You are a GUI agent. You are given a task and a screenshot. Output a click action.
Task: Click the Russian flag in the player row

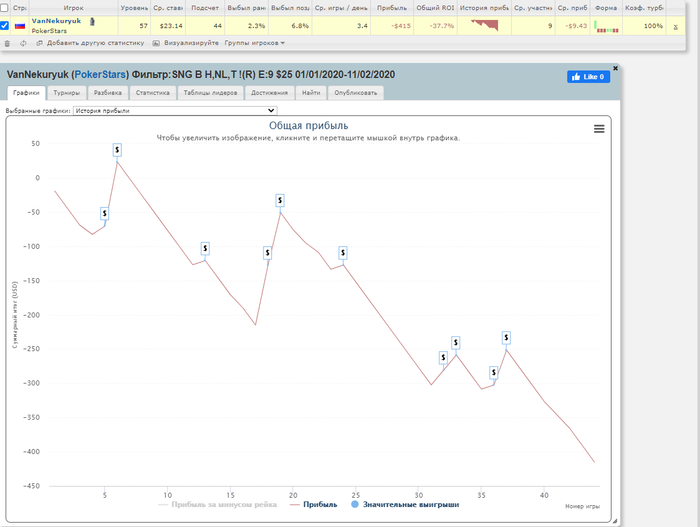pos(20,26)
